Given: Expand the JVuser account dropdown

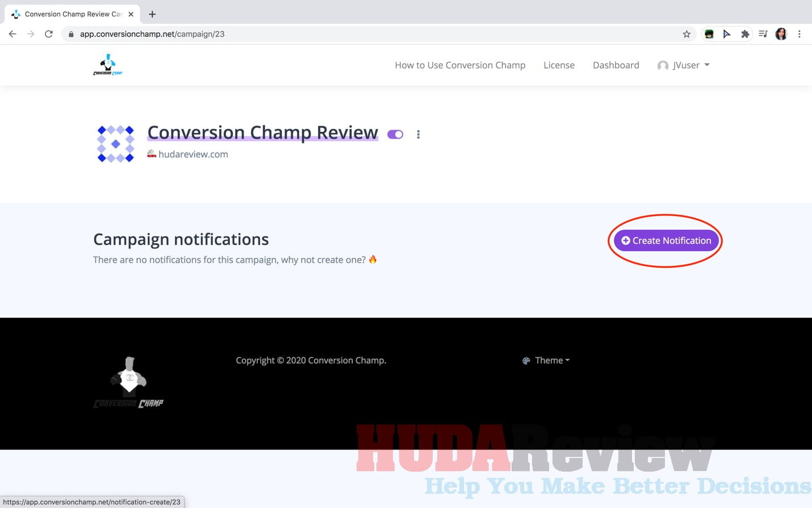Looking at the screenshot, I should pyautogui.click(x=684, y=65).
